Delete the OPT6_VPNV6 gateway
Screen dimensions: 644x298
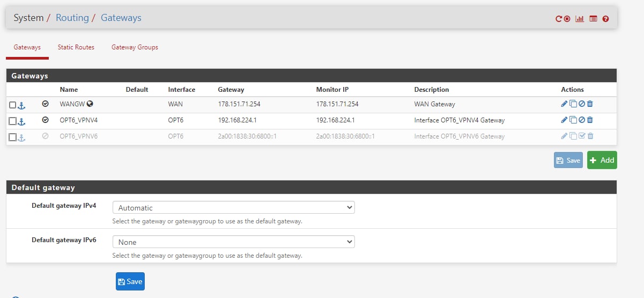(x=590, y=136)
